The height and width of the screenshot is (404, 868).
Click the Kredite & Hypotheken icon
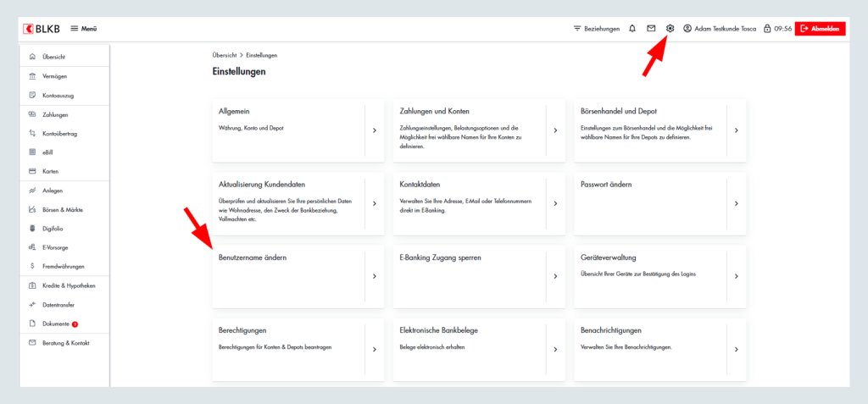32,285
